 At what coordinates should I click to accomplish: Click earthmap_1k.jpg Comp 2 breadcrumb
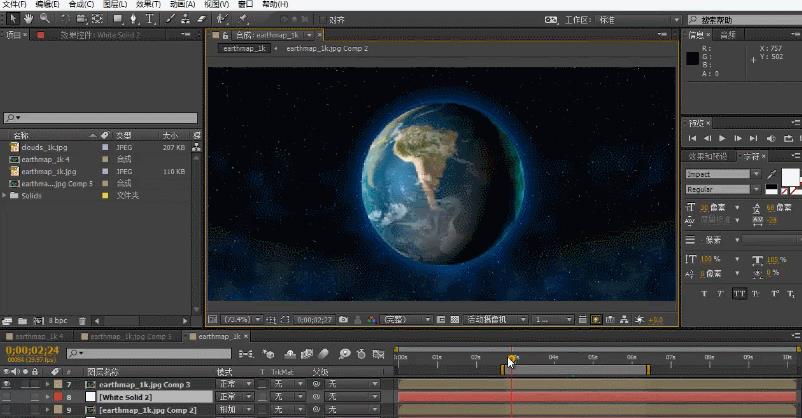[x=327, y=49]
